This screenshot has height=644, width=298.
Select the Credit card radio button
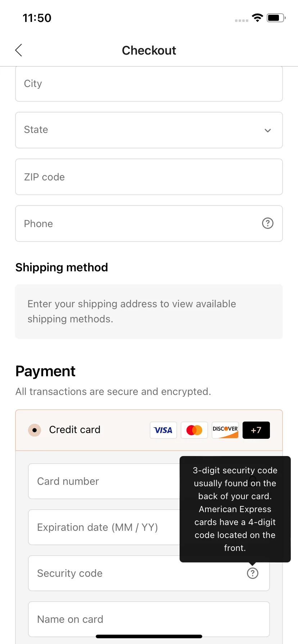point(35,430)
